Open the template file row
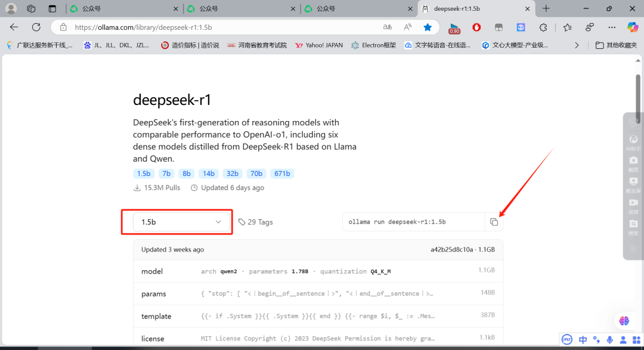The height and width of the screenshot is (350, 644). [318, 316]
